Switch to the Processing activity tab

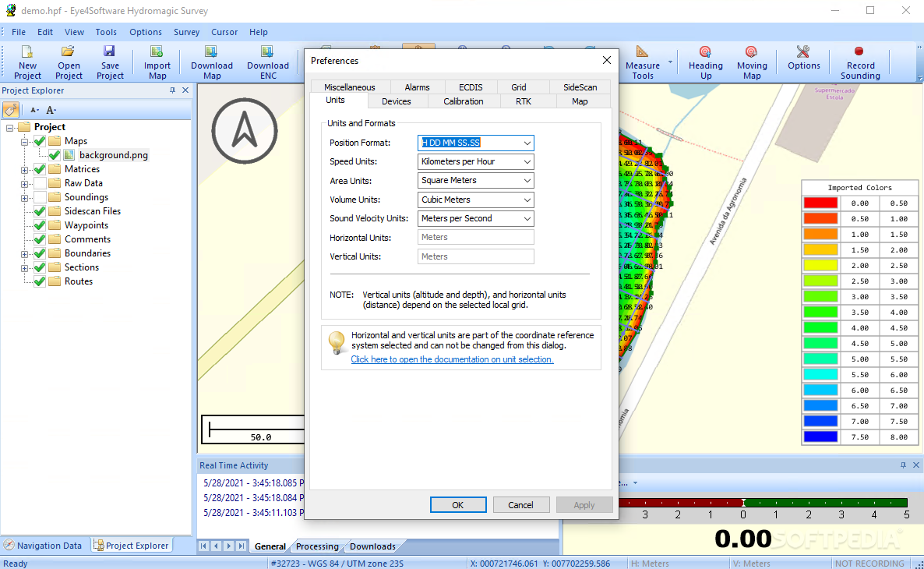pyautogui.click(x=317, y=546)
